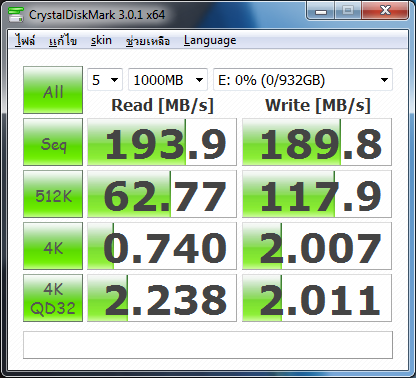Click the 4K write result 2.007
This screenshot has width=416, height=378.
pos(317,246)
